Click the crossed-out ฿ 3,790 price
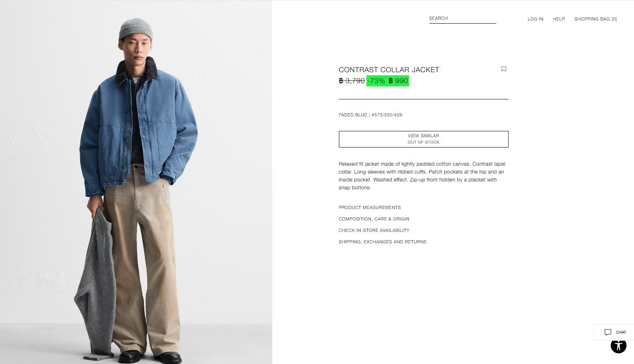This screenshot has height=364, width=634. [352, 81]
